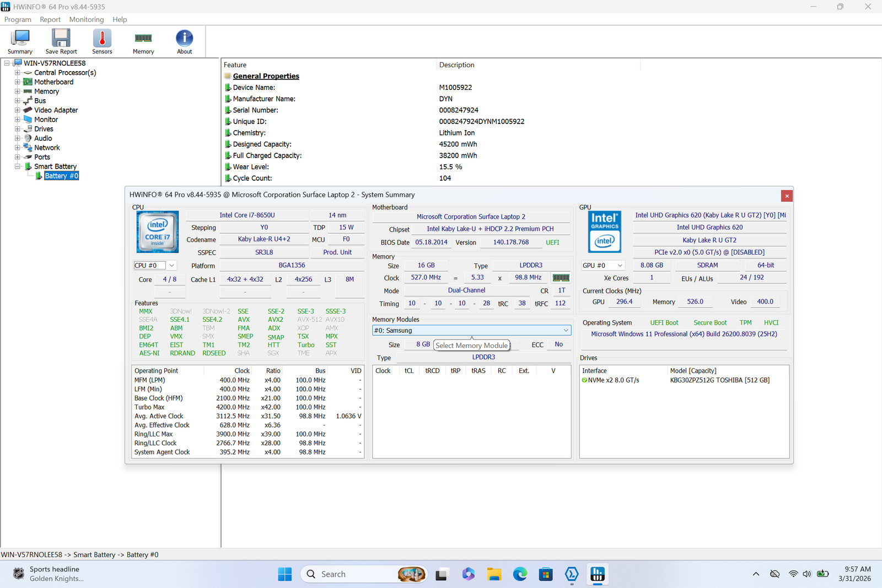The height and width of the screenshot is (588, 882).
Task: Open Task View on the taskbar
Action: click(442, 574)
